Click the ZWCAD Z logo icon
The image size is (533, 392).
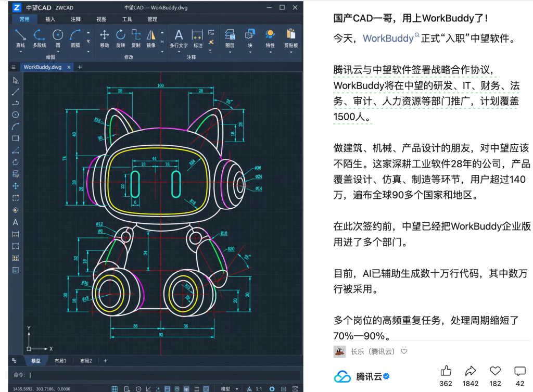tap(16, 7)
